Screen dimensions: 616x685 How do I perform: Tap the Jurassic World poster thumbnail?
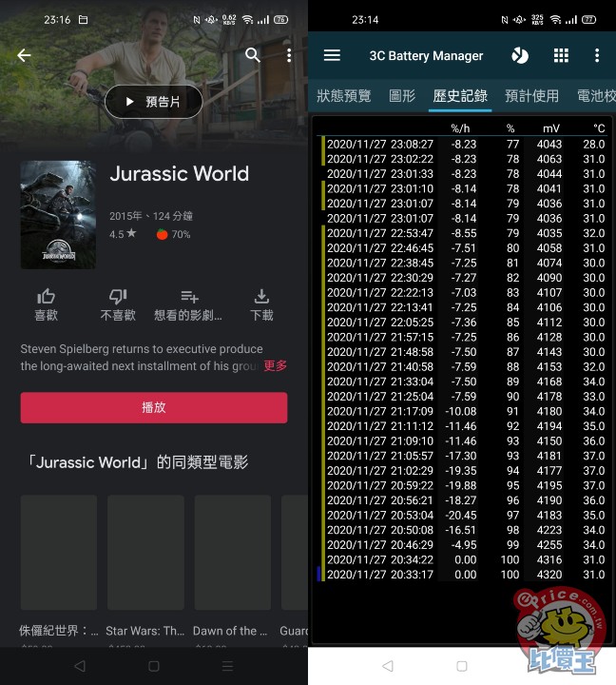tap(58, 215)
